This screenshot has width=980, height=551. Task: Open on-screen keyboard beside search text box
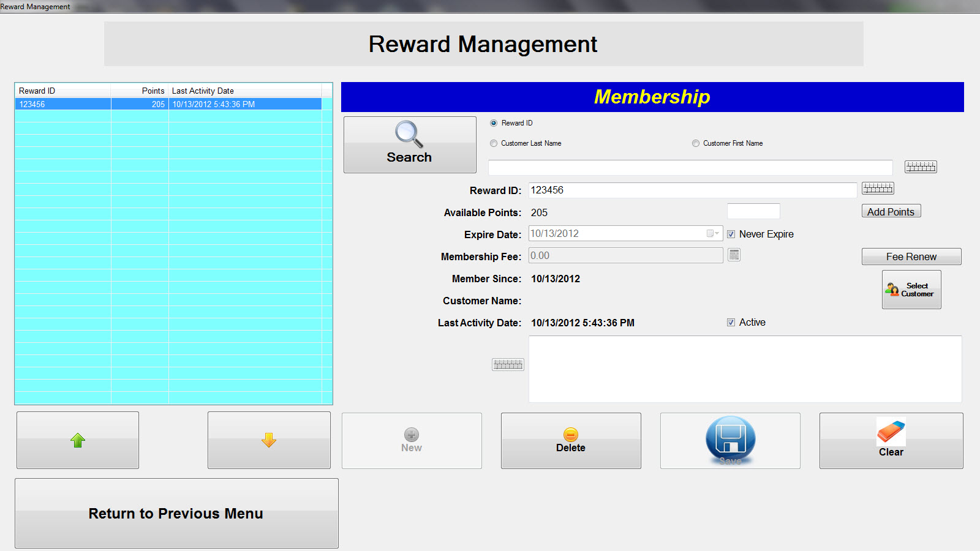(920, 167)
